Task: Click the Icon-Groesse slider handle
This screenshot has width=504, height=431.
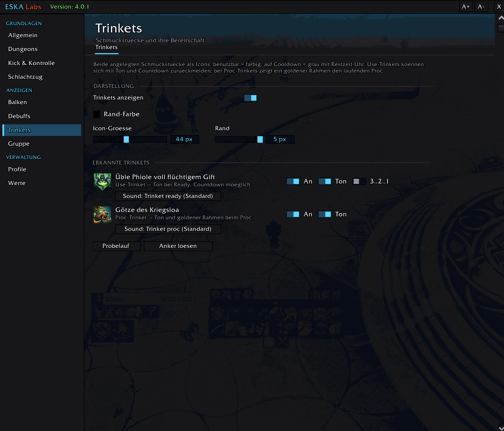Action: (126, 139)
